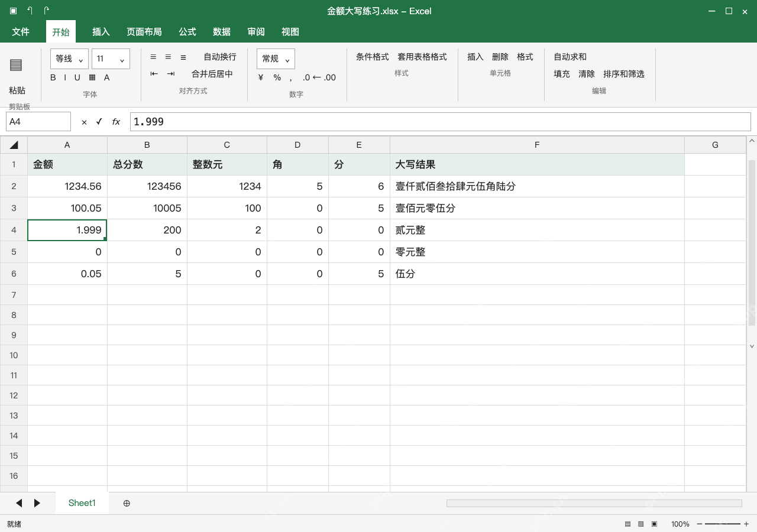This screenshot has height=532, width=757.
Task: Click Undo in the title bar
Action: tap(30, 11)
